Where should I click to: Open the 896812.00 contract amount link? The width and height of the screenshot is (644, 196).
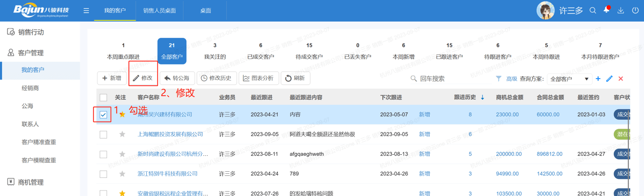[550, 154]
